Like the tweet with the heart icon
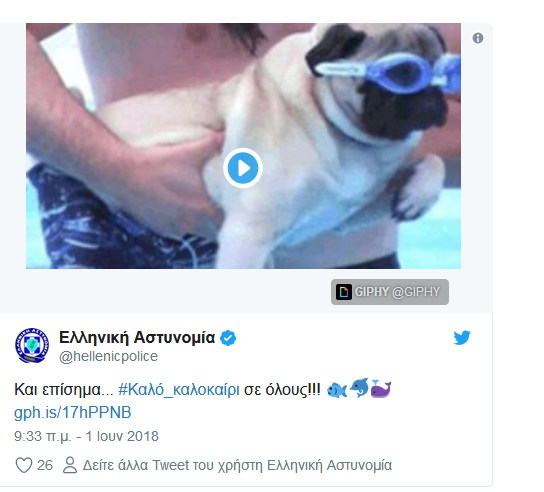Screen dimensions: 544x492 click(x=24, y=465)
